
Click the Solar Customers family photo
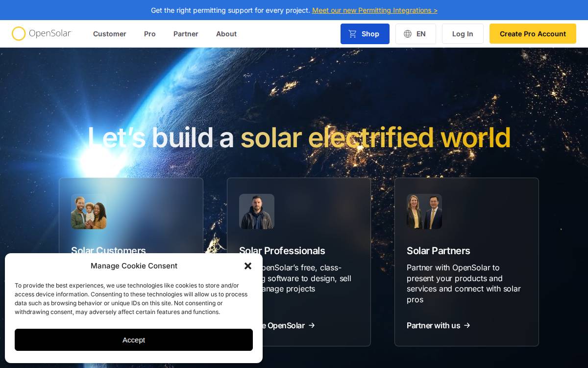89,211
